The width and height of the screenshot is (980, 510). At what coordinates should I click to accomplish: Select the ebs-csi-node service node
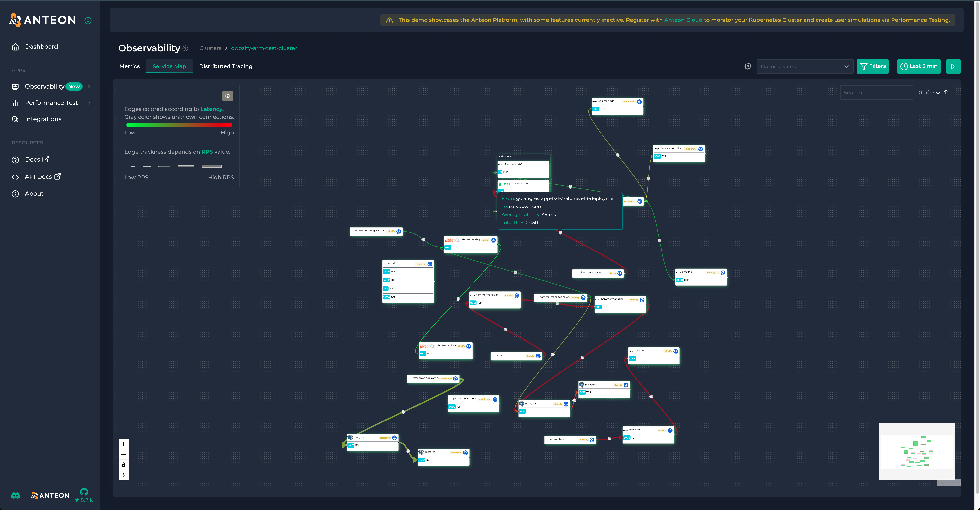pyautogui.click(x=617, y=106)
